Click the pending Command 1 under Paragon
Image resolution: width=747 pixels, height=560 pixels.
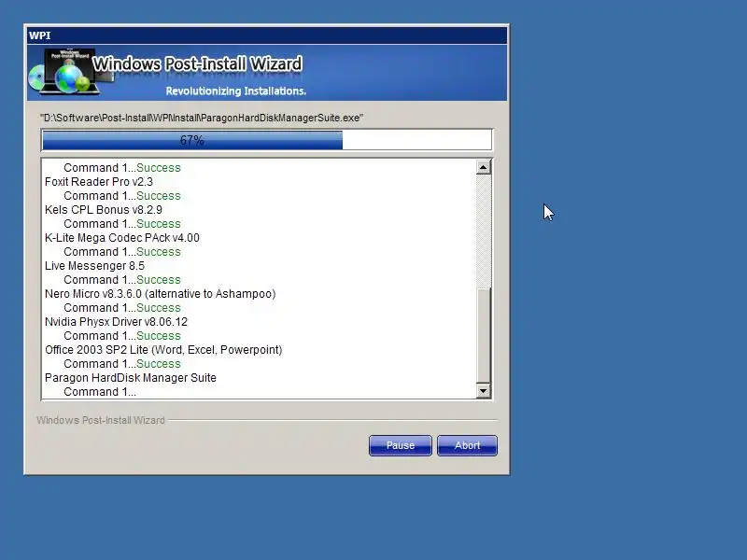100,392
